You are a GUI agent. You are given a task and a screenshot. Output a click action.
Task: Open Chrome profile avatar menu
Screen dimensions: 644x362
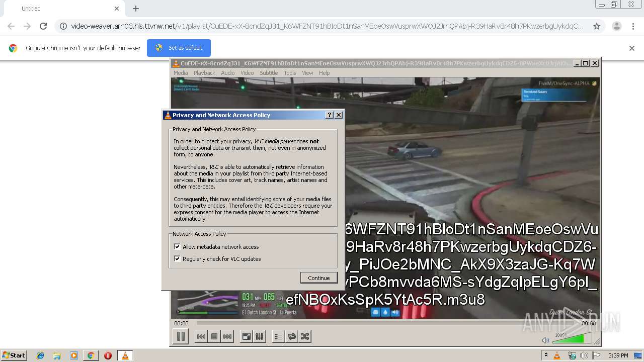pyautogui.click(x=617, y=26)
